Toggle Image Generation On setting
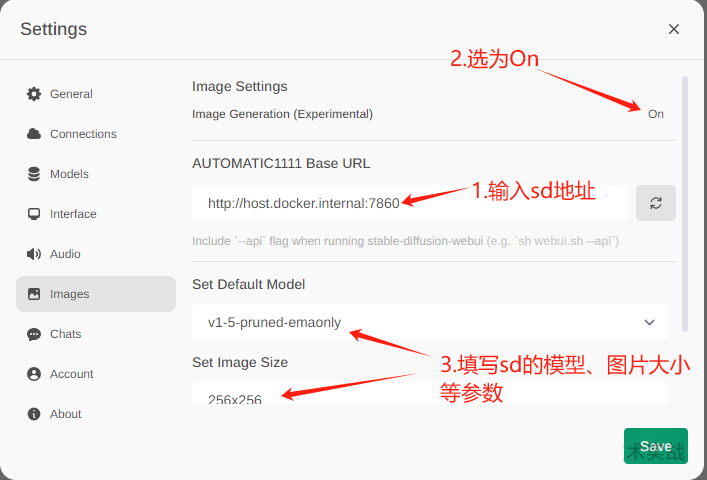Viewport: 707px width, 480px height. point(656,114)
